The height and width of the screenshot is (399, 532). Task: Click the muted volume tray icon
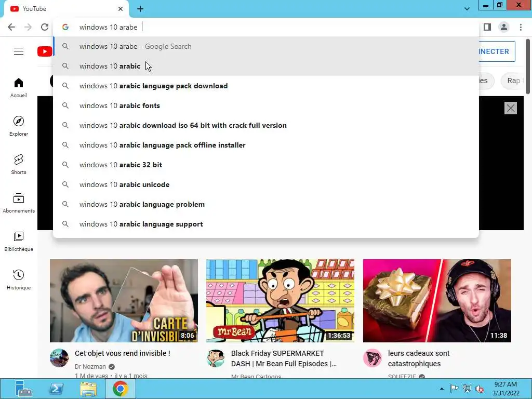pos(480,389)
